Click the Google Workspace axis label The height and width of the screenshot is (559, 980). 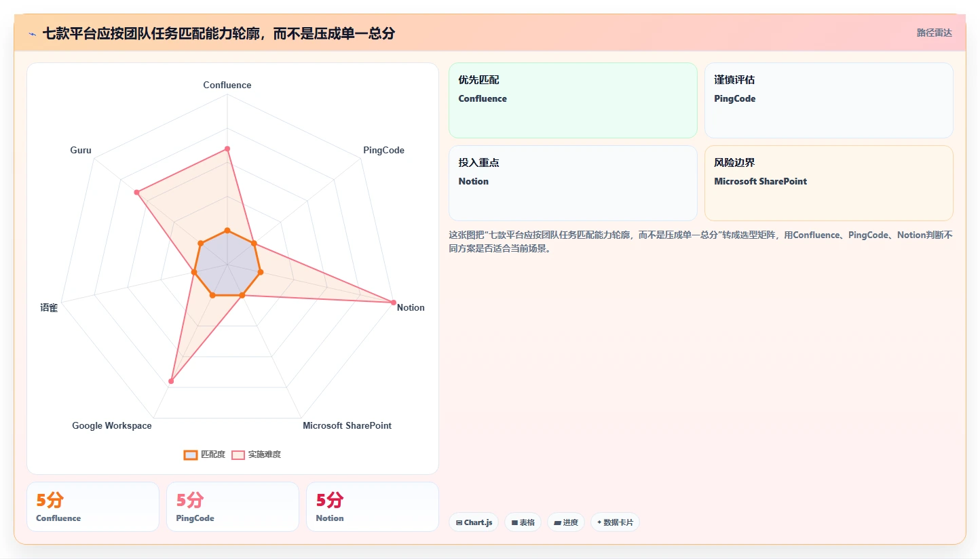[x=112, y=426]
